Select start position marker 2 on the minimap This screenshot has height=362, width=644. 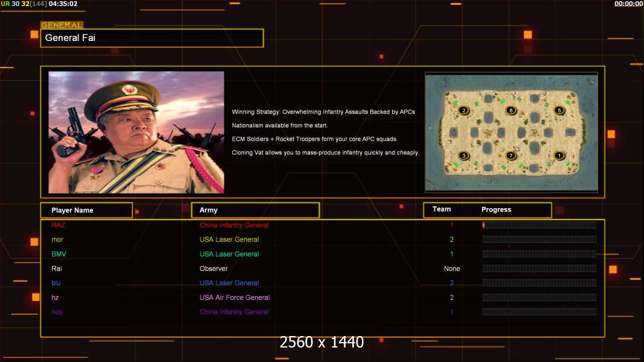tap(463, 110)
